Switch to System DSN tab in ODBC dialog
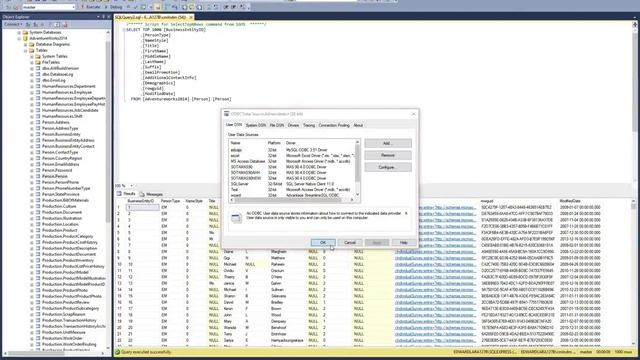This screenshot has width=640, height=360. click(x=256, y=125)
